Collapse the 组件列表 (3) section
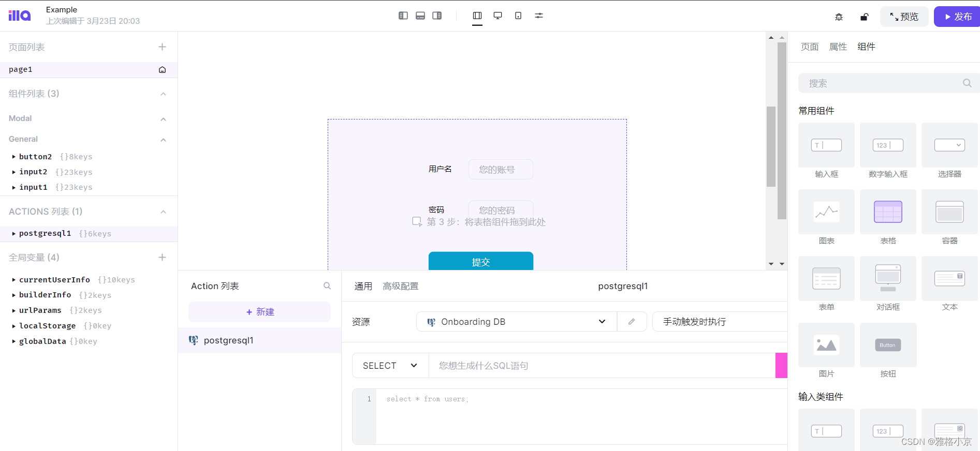 pyautogui.click(x=163, y=94)
